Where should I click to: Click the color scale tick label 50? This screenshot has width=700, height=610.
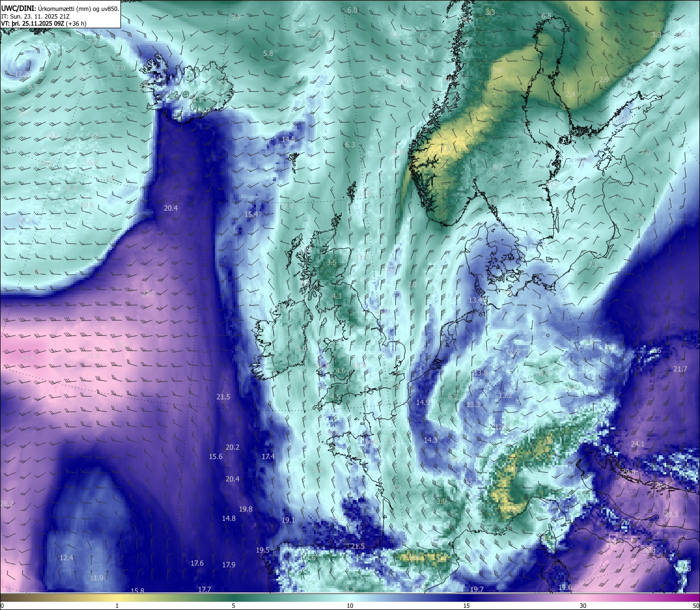(696, 606)
